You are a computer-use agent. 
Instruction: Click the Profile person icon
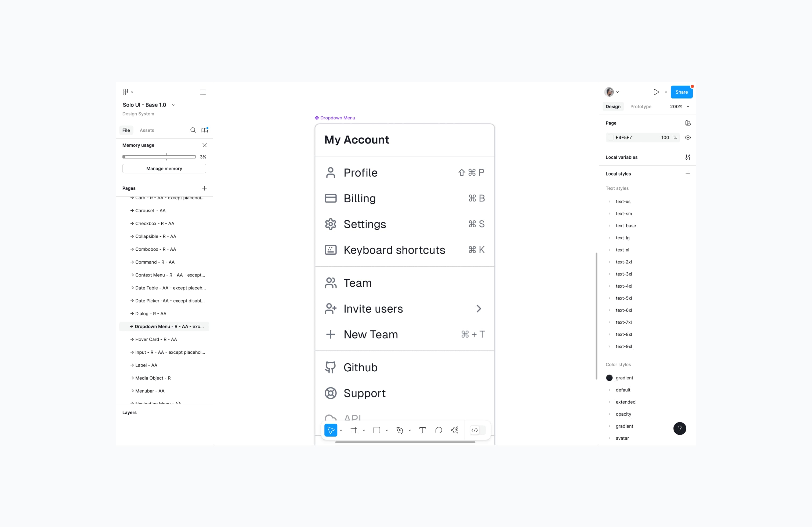tap(330, 173)
